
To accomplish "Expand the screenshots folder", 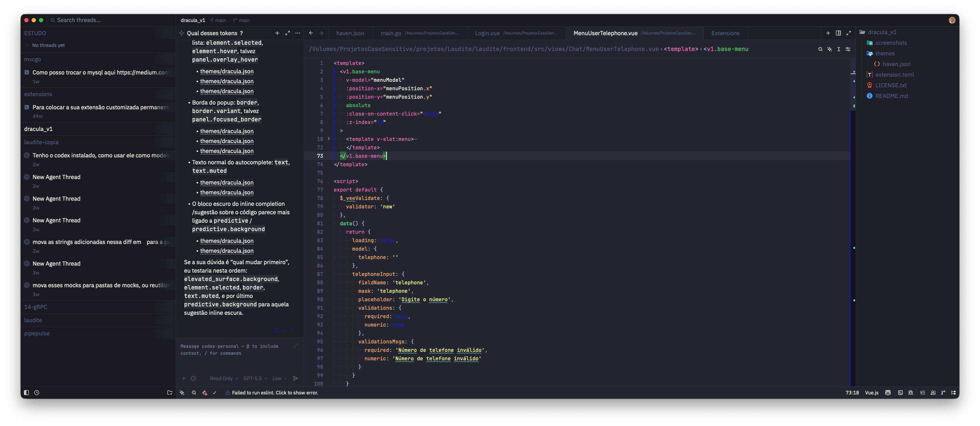I will (x=887, y=43).
